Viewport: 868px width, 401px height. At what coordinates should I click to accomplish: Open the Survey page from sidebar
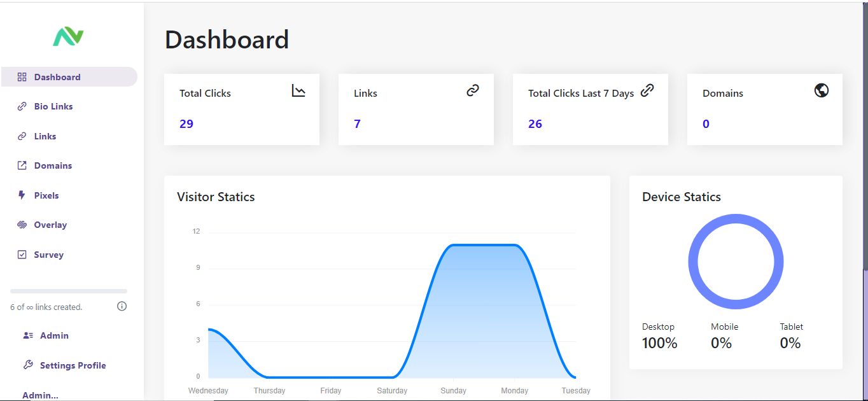48,255
